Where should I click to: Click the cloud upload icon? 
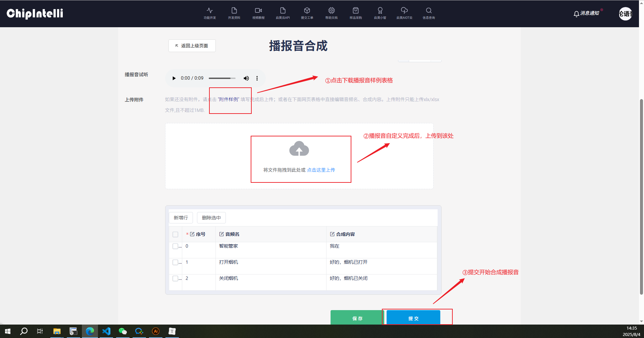[x=299, y=149]
